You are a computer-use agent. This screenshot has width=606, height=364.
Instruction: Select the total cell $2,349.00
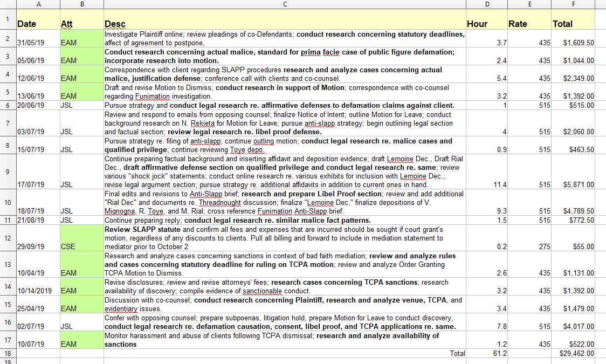(x=573, y=74)
